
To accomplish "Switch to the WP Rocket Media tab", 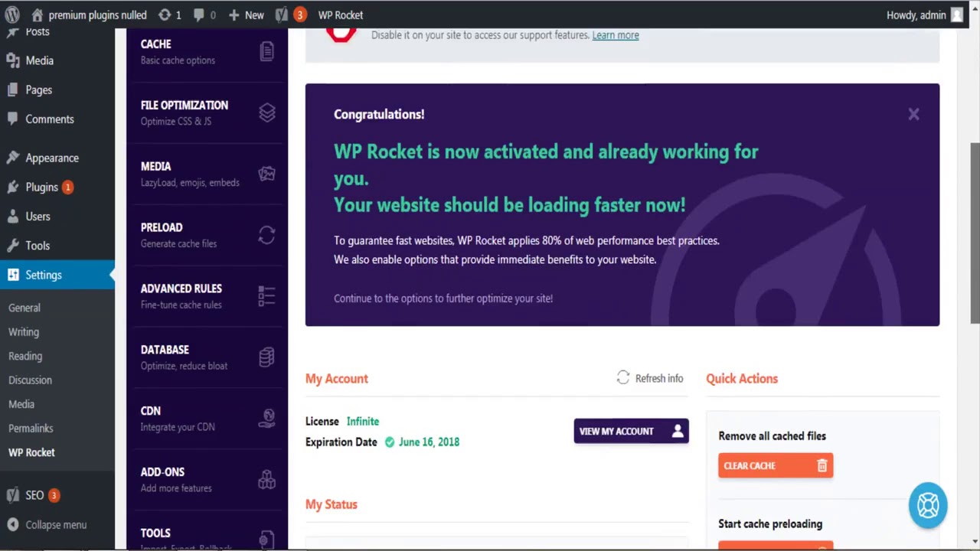I will click(207, 174).
